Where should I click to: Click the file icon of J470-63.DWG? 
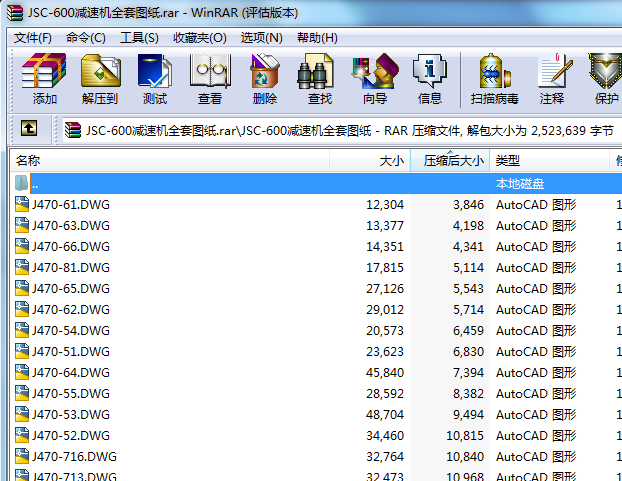click(21, 225)
